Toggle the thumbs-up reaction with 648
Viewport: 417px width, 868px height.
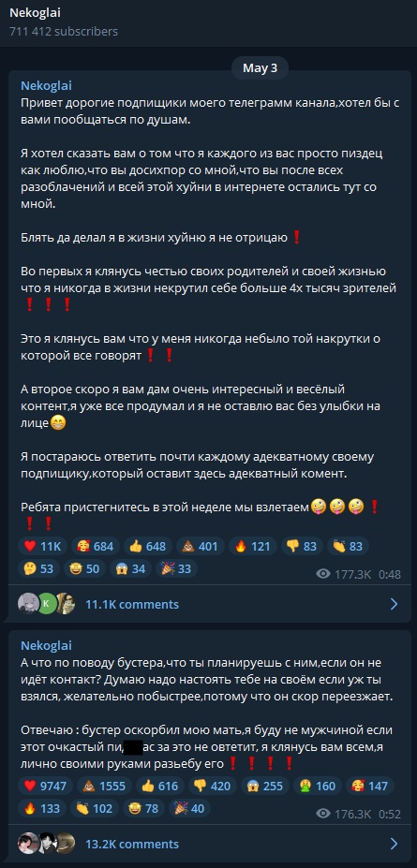(x=147, y=547)
